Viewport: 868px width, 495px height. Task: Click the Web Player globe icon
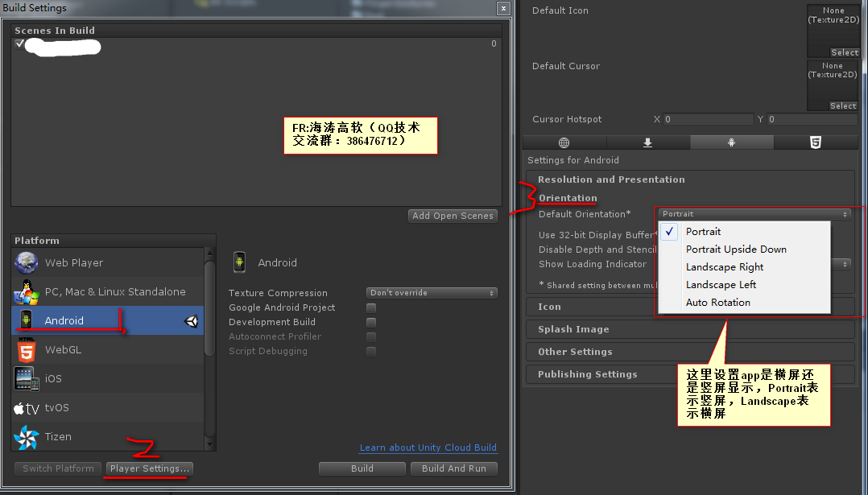[x=26, y=262]
